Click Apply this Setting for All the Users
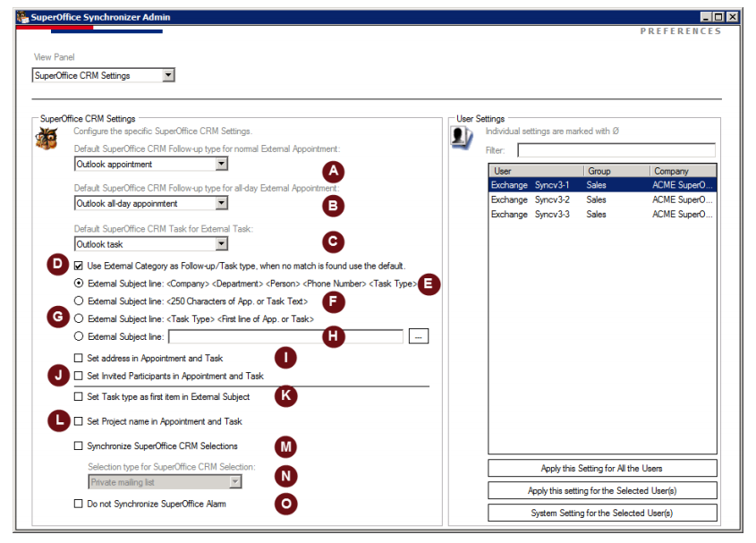This screenshot has height=543, width=756. (x=602, y=468)
